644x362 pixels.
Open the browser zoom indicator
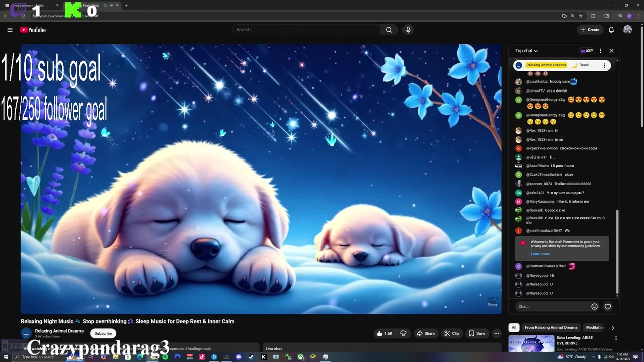click(x=572, y=16)
